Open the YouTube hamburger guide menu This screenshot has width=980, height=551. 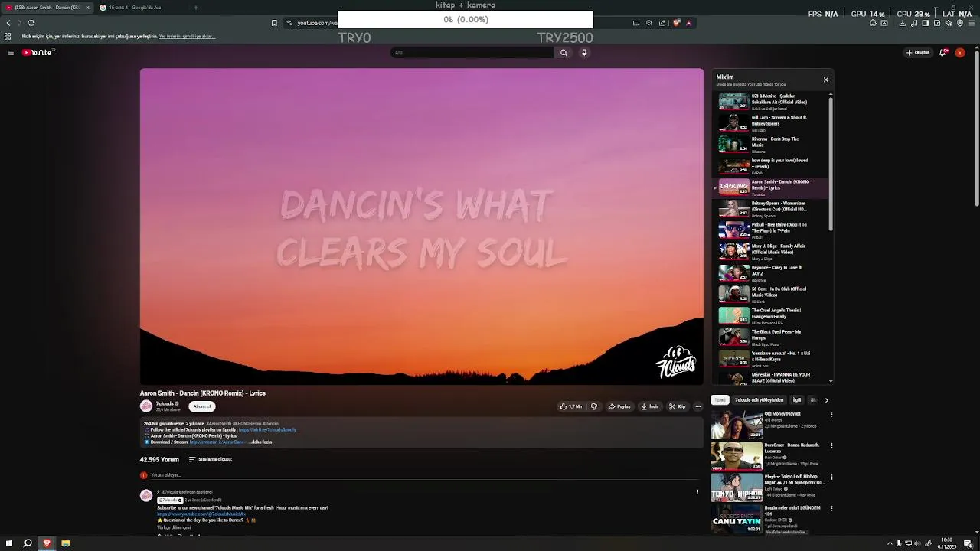click(11, 53)
